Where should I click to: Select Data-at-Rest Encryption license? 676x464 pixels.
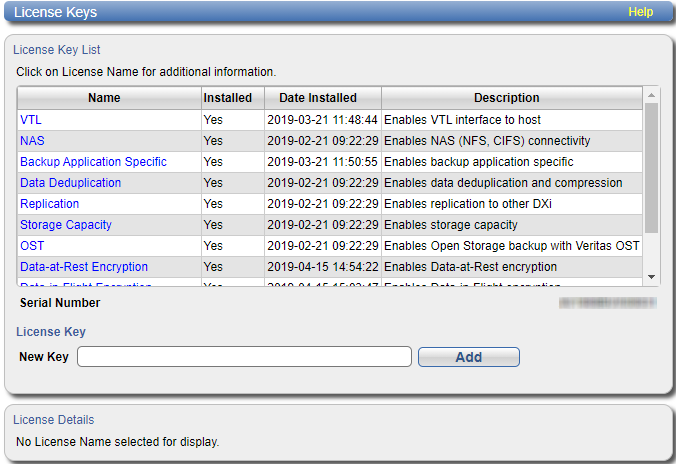coord(84,267)
